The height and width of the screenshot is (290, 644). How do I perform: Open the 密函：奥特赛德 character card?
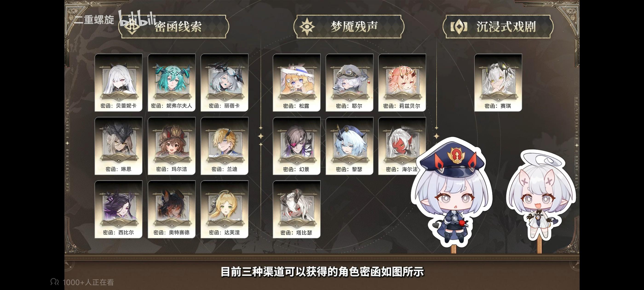pos(172,209)
